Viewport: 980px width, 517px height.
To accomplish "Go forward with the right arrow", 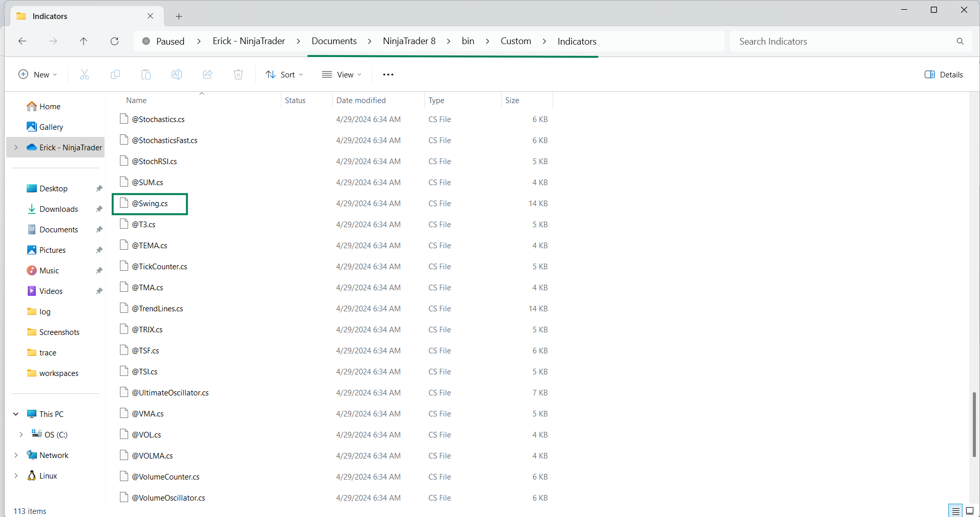I will click(53, 41).
